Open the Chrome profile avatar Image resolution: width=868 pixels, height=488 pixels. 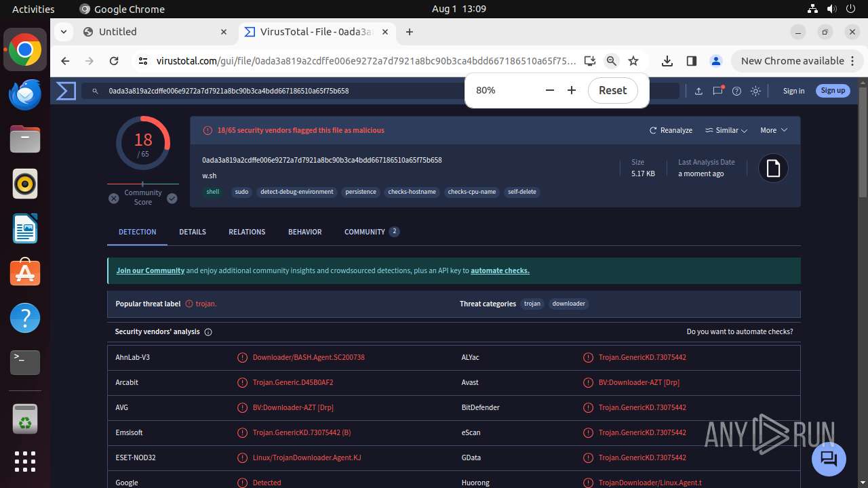(716, 61)
